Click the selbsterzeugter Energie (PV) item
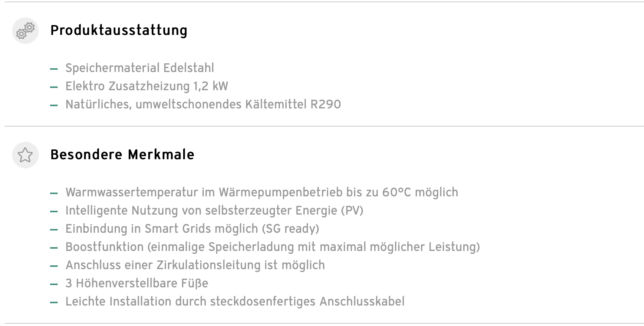644x326 pixels. coord(214,210)
